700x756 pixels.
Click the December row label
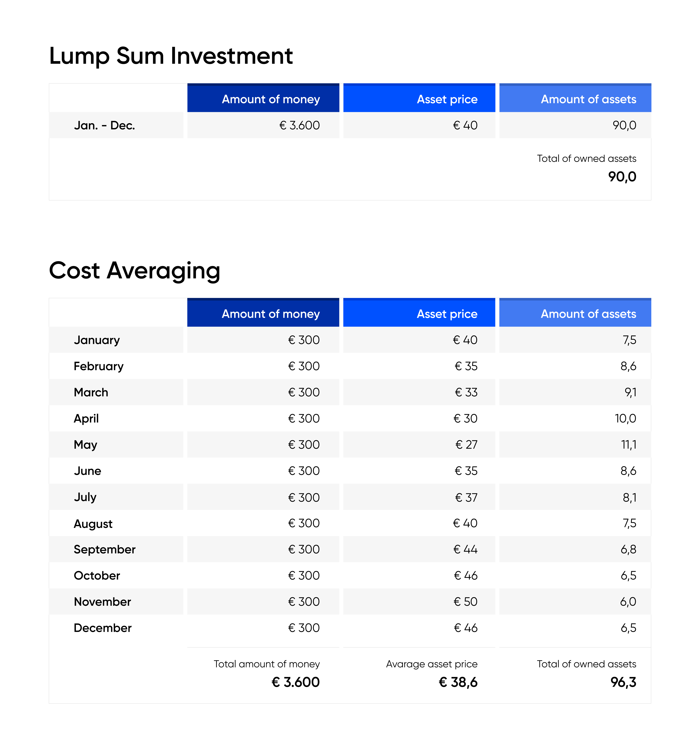pos(103,628)
